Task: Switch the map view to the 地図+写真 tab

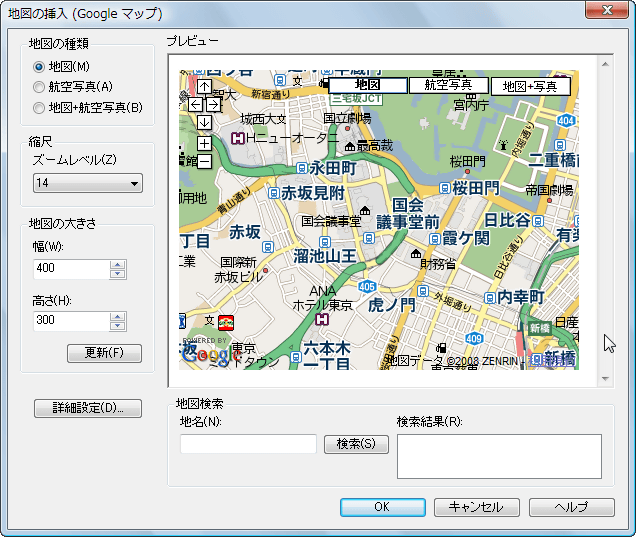Action: click(531, 86)
